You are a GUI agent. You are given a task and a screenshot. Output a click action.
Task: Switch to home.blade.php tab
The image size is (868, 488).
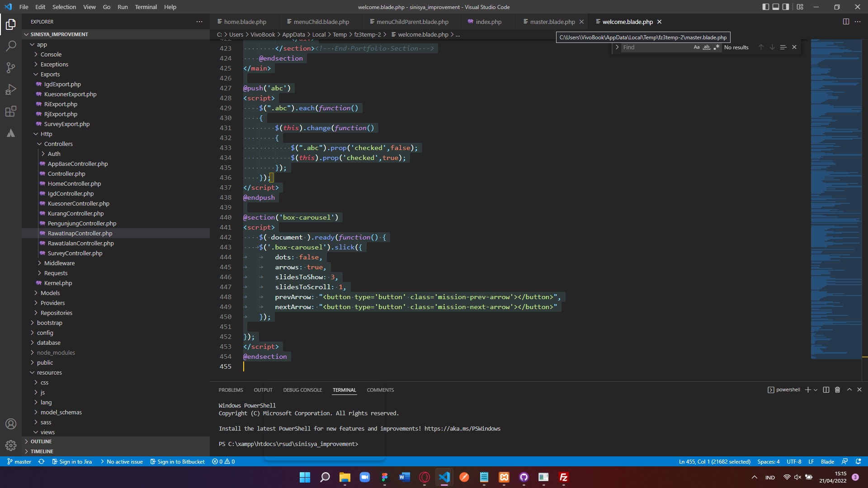[x=245, y=22]
